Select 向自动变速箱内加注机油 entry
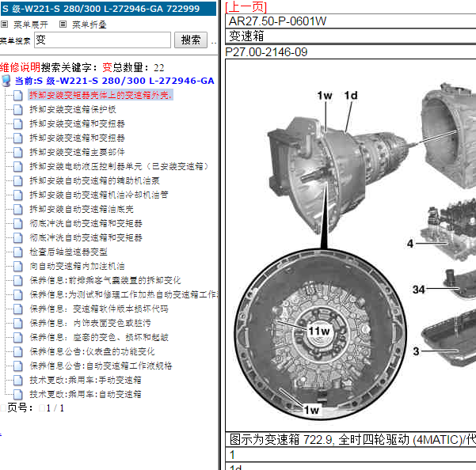Image resolution: width=476 pixels, height=470 pixels. click(77, 266)
